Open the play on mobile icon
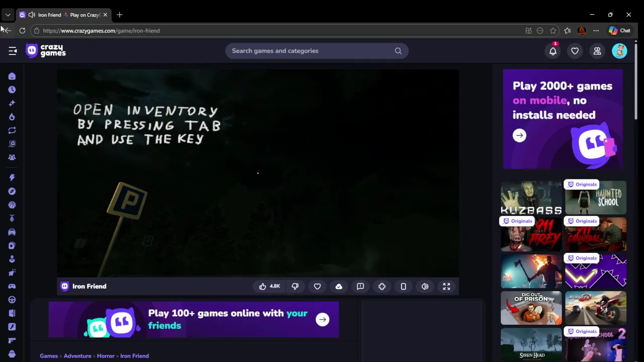 pos(404,286)
